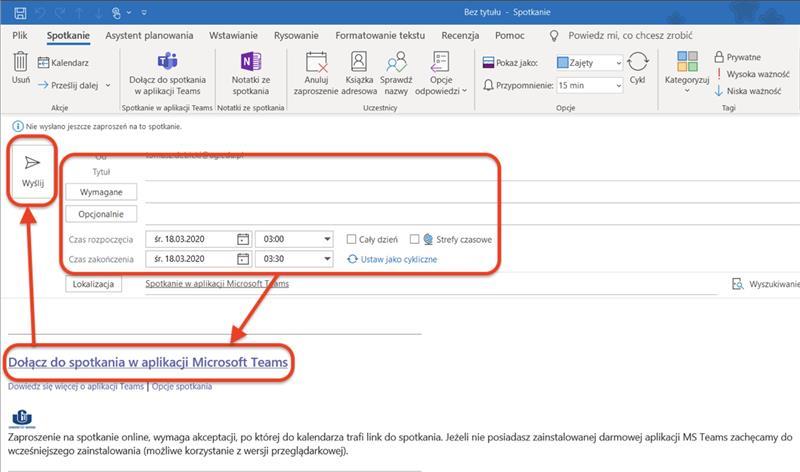The image size is (800, 472).
Task: Click the Usuń delete icon
Action: coord(20,64)
